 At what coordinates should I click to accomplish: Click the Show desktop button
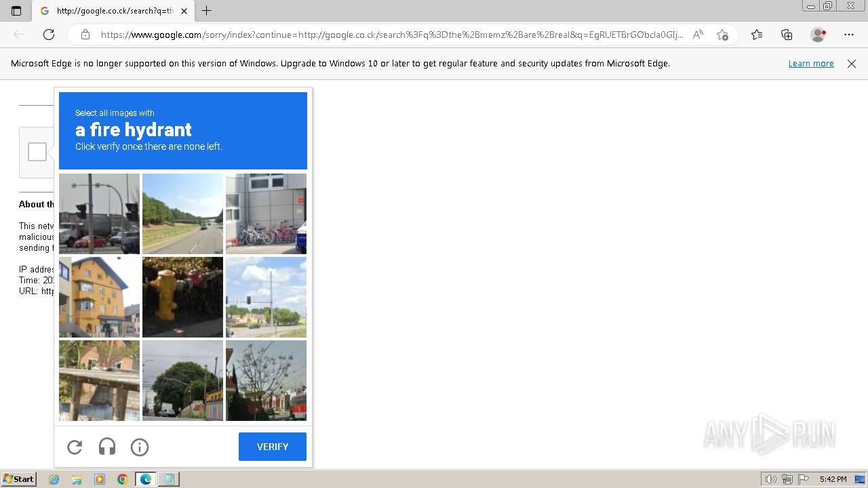(861, 479)
